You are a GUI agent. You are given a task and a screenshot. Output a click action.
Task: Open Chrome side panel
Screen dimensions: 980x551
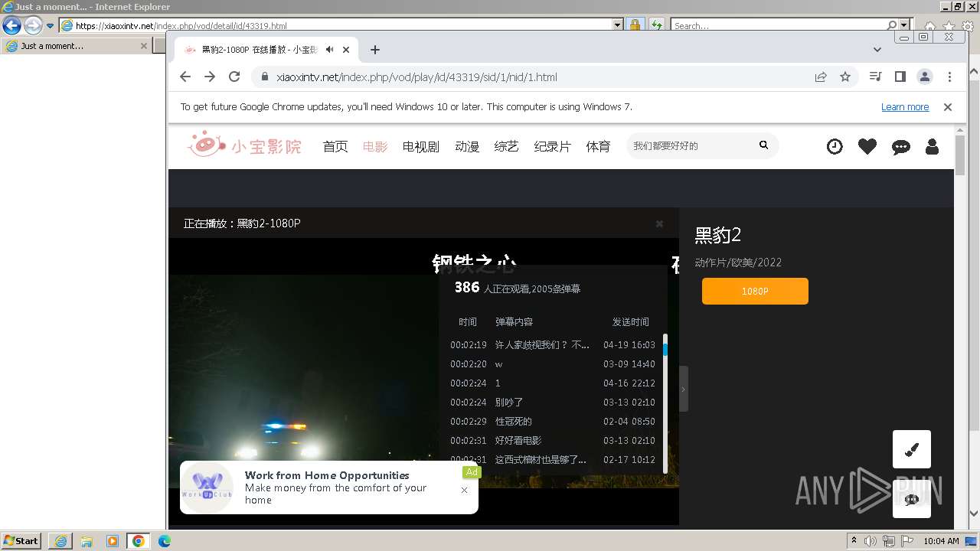pos(900,77)
